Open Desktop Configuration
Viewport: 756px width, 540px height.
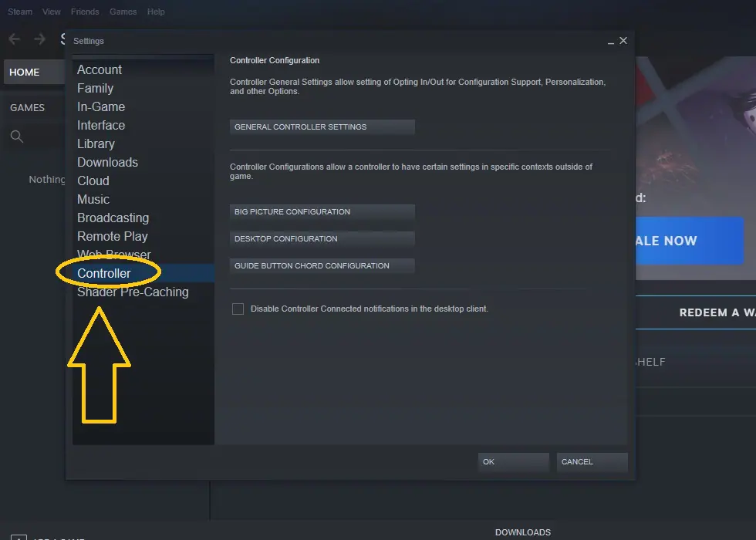coord(322,238)
